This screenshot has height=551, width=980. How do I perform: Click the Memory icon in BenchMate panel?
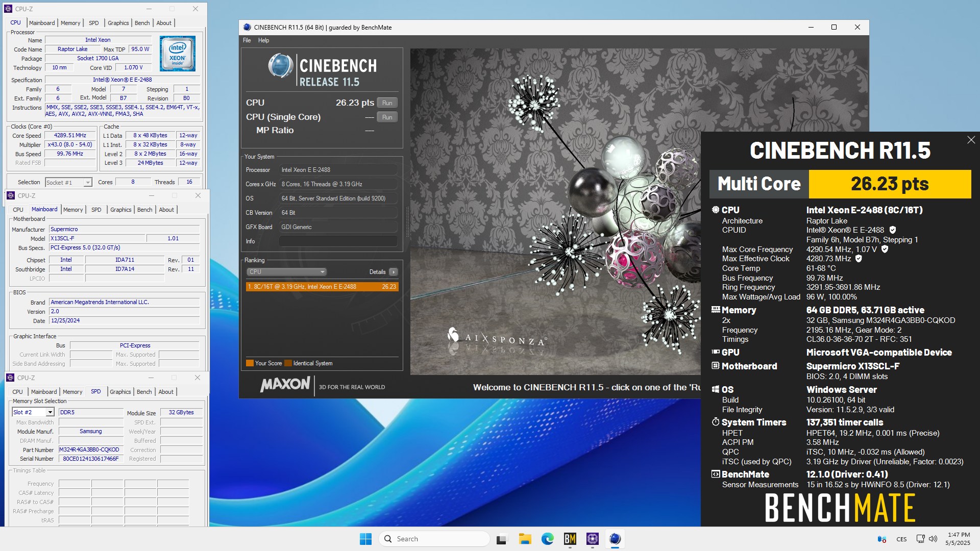point(716,310)
